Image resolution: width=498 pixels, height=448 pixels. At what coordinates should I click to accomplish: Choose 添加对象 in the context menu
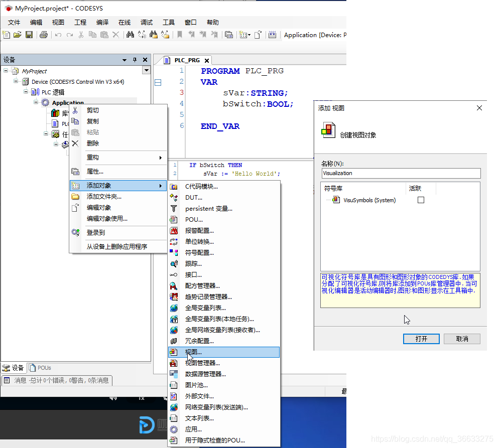coord(118,186)
